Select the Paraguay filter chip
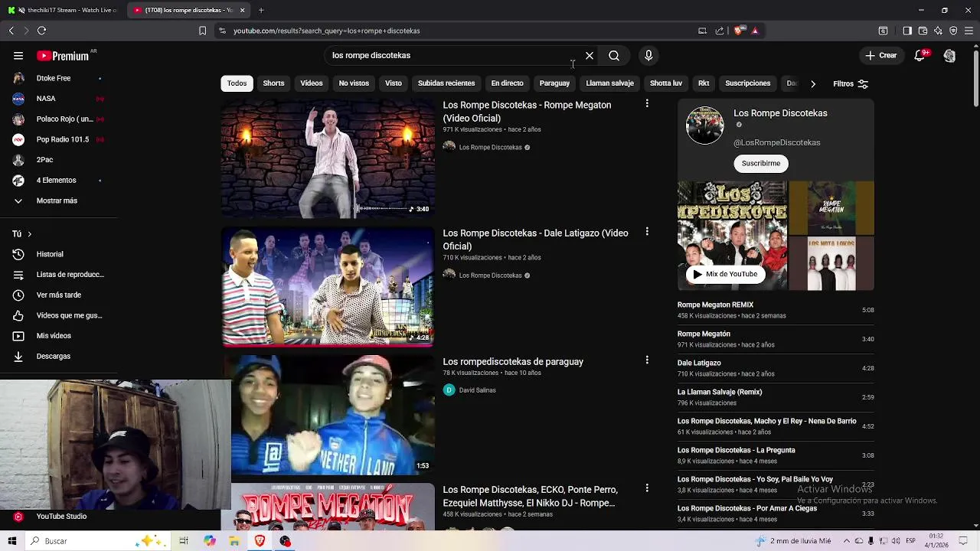The width and height of the screenshot is (980, 551). [554, 83]
